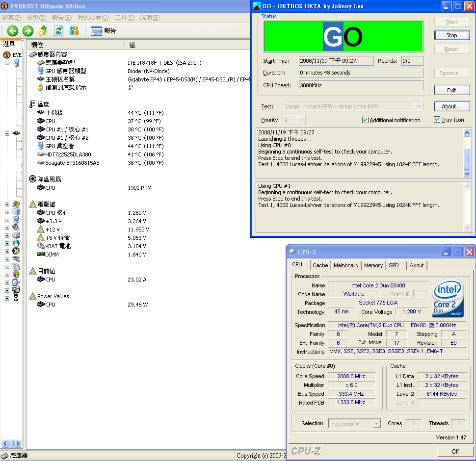Viewport: 476px width, 461px height.
Task: Click the About... button in ORTHOS
Action: pyautogui.click(x=451, y=106)
